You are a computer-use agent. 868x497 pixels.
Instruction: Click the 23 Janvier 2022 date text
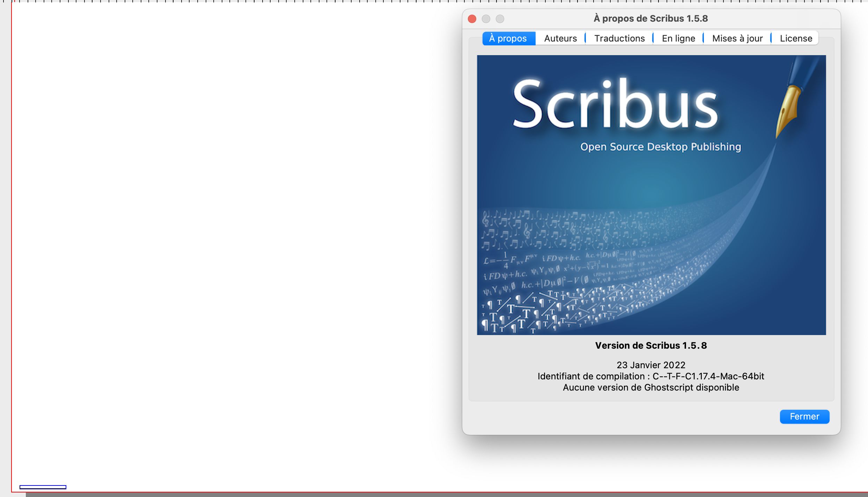point(650,365)
